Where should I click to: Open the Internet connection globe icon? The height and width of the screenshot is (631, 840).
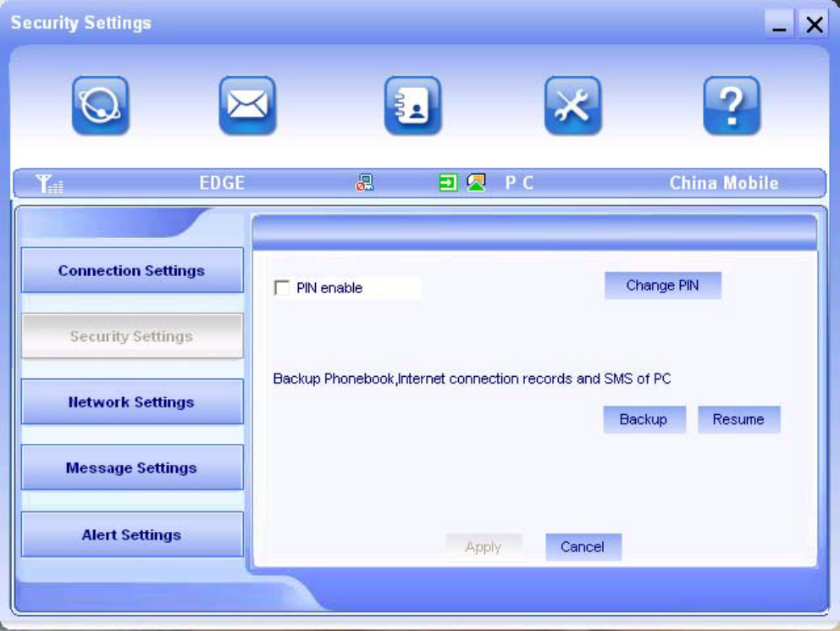click(101, 105)
